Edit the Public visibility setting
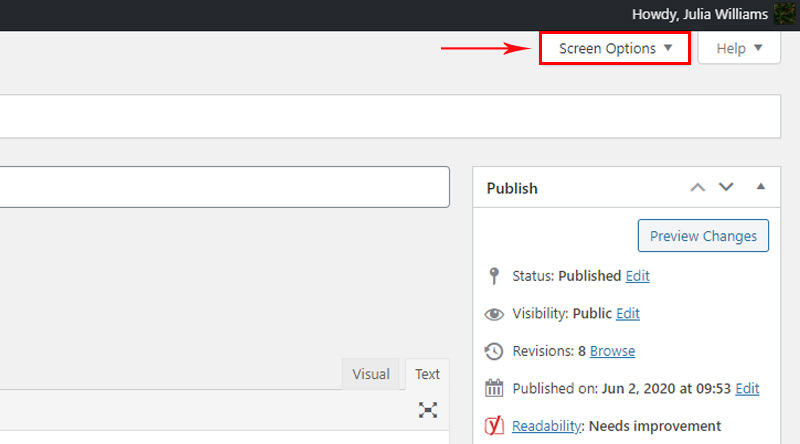The width and height of the screenshot is (800, 444). point(628,313)
